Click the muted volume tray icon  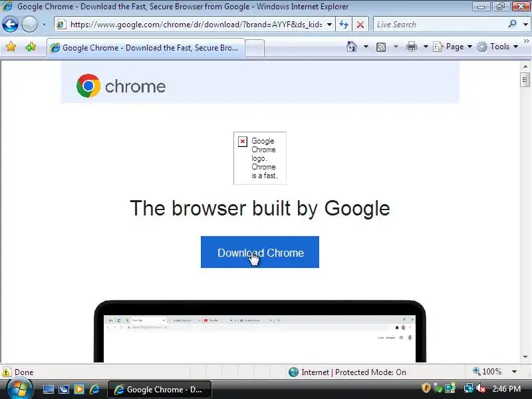pyautogui.click(x=481, y=388)
